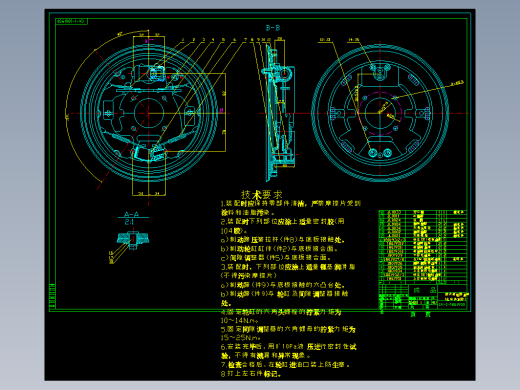The image size is (520, 390).
Task: Select the A-A detail view label
Action: [x=131, y=214]
